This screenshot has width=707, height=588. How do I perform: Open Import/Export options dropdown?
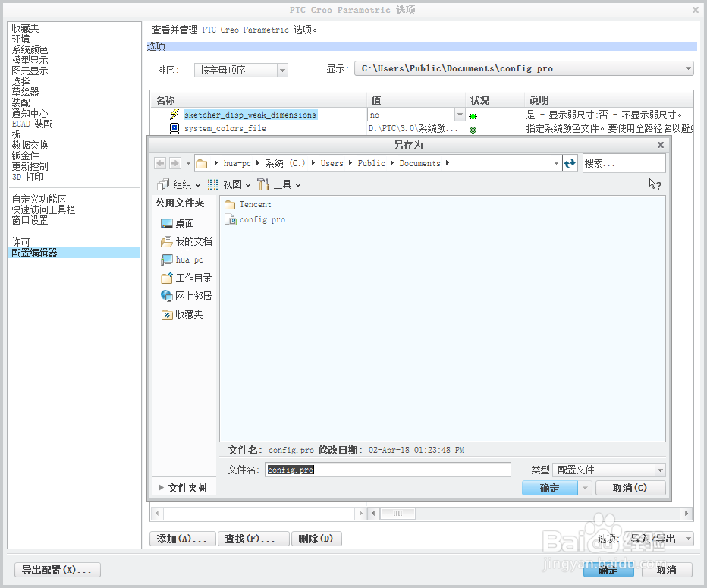point(660,539)
